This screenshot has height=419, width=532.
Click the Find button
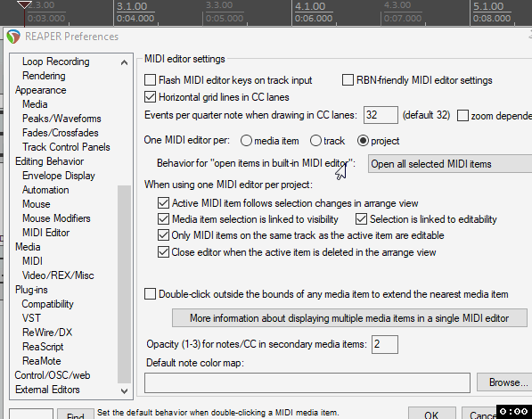[x=76, y=415]
